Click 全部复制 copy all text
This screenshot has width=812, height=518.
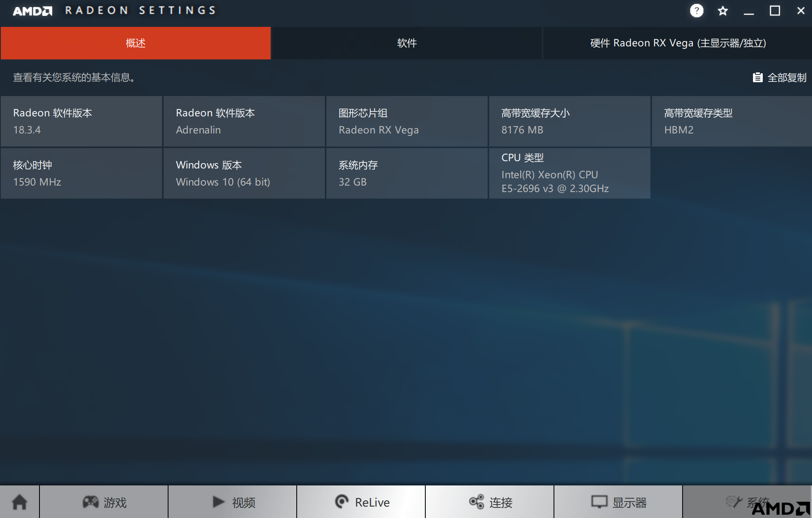787,78
